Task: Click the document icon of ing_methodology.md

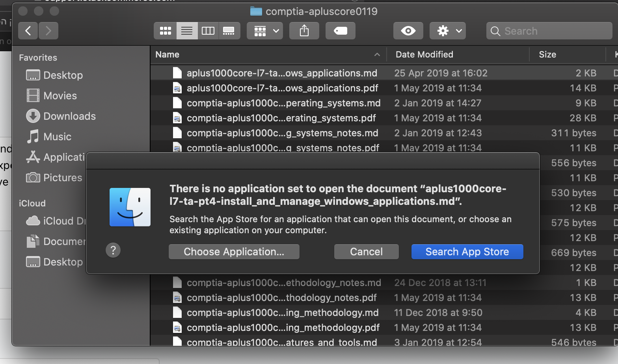Action: point(177,312)
